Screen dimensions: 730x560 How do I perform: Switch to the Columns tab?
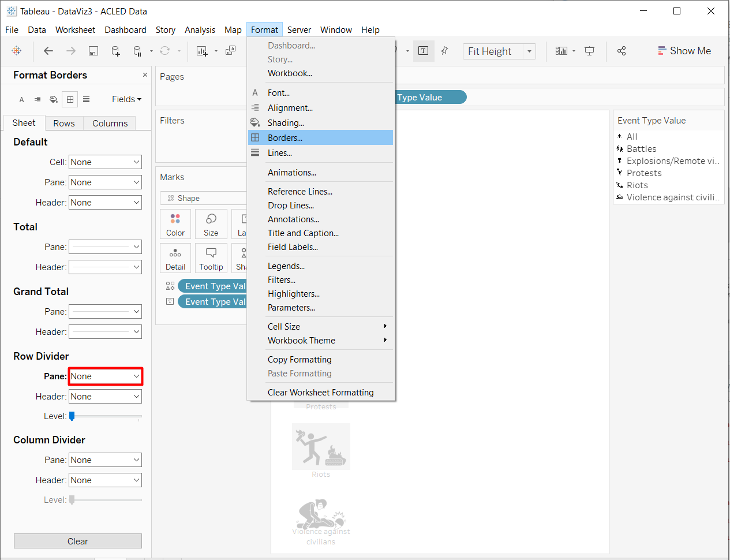pyautogui.click(x=110, y=123)
